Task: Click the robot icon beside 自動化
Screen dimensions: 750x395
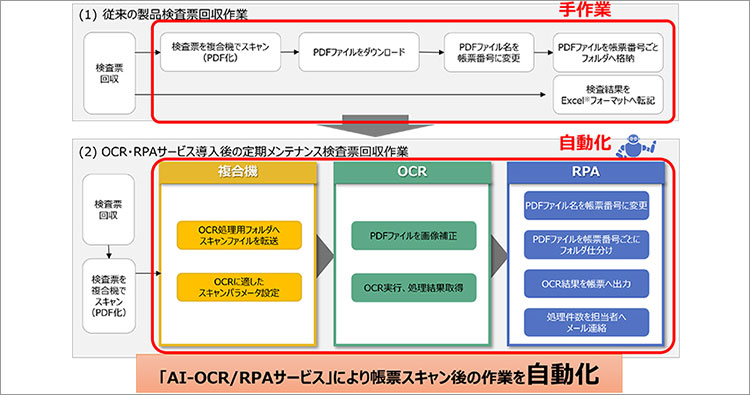Action: (636, 146)
